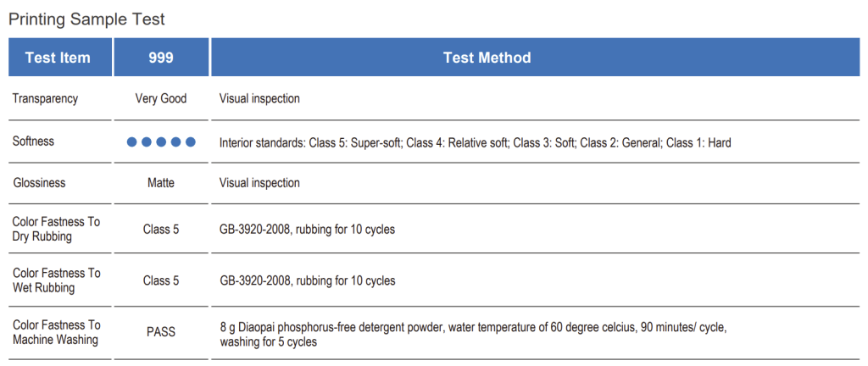The height and width of the screenshot is (366, 868).
Task: Click the last Softness rating dot
Action: click(x=191, y=142)
